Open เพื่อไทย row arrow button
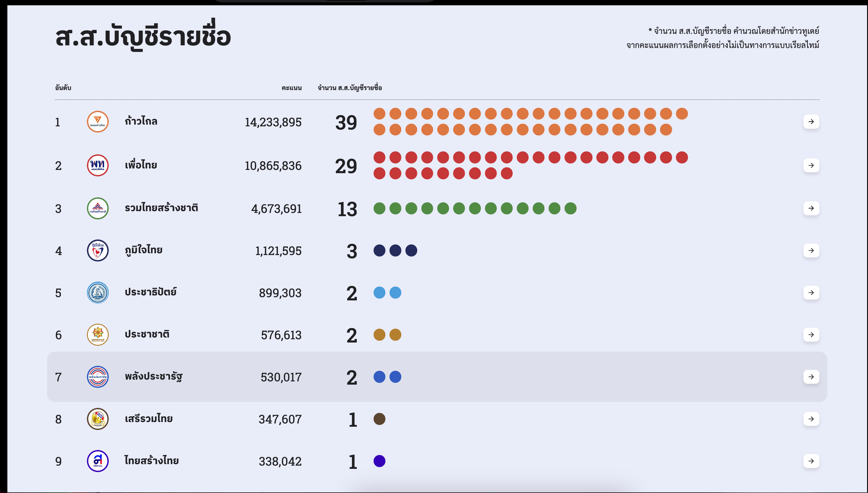 811,165
